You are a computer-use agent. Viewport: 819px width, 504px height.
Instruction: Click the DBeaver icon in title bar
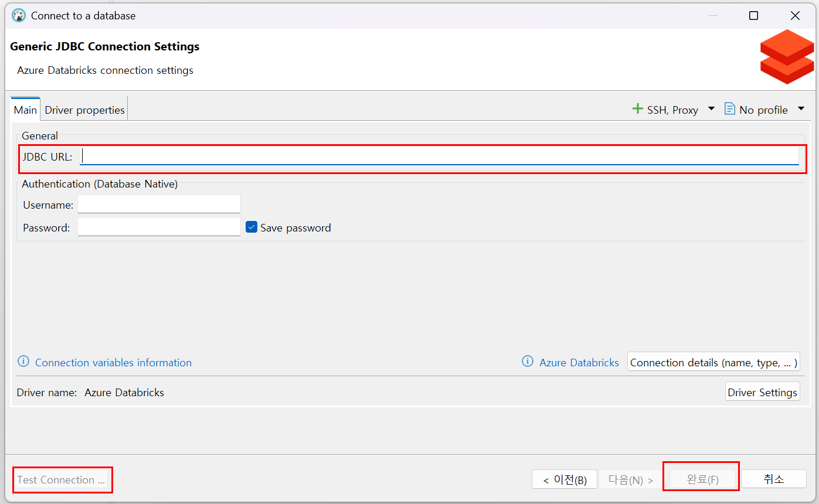pos(19,16)
